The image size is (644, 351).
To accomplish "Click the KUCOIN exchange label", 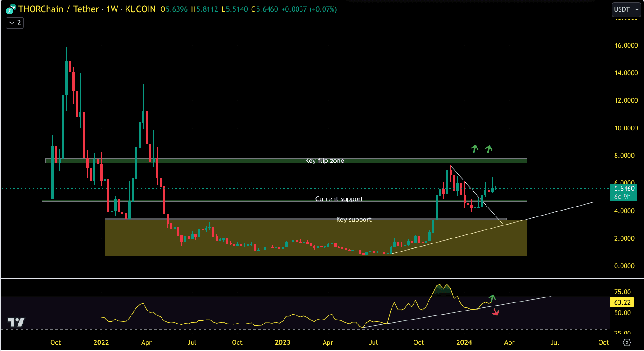I will (x=140, y=9).
